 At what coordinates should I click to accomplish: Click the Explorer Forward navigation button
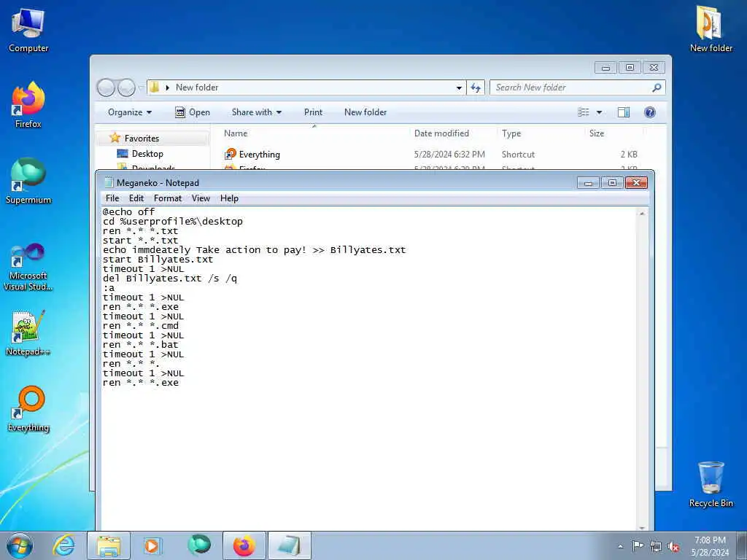pos(126,87)
